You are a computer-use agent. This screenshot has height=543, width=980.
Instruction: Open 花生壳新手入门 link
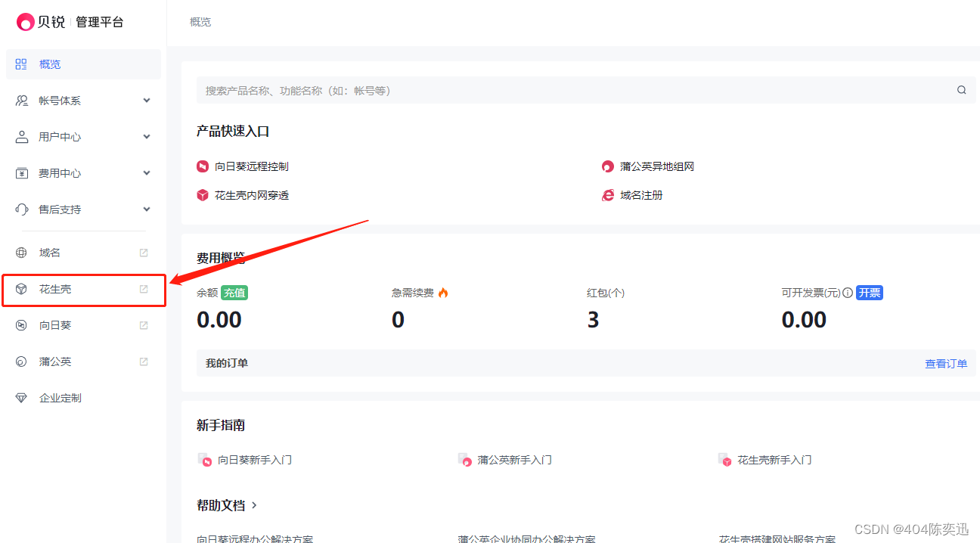[775, 460]
